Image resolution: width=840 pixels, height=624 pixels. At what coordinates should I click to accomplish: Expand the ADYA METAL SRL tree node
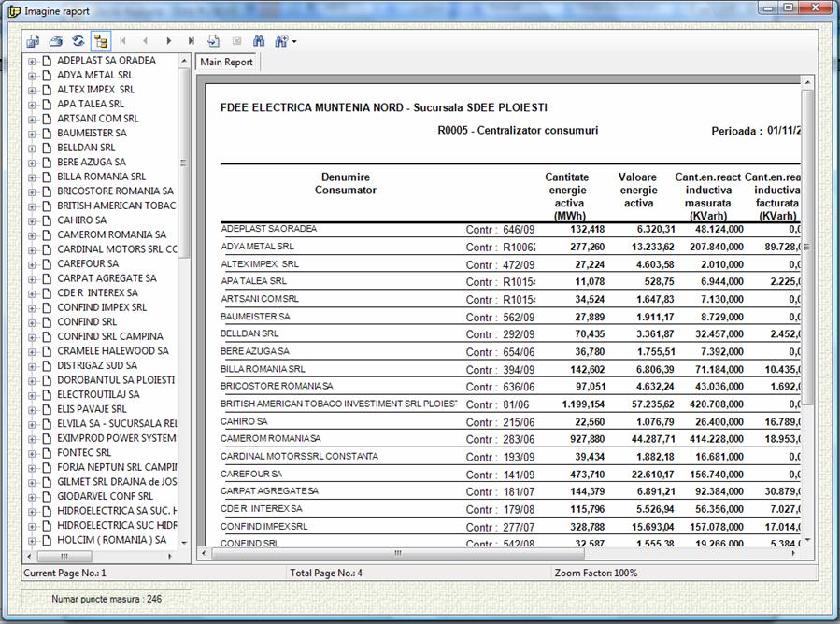[32, 76]
